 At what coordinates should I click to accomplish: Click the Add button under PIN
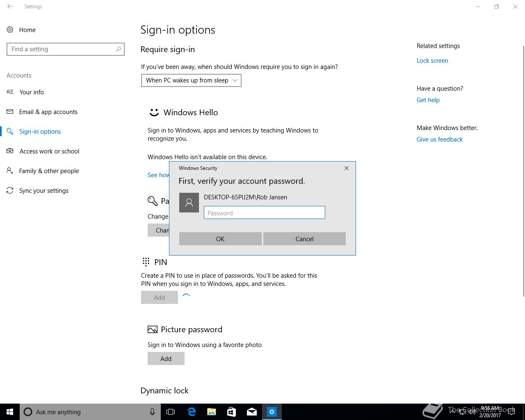point(160,297)
